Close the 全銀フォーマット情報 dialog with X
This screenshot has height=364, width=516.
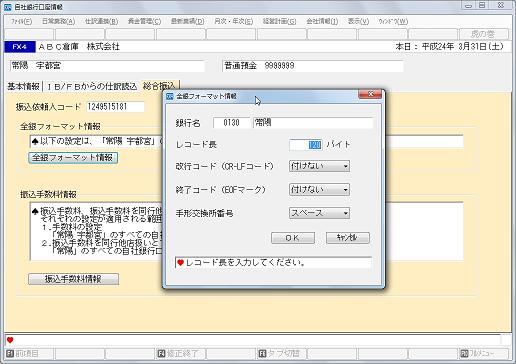pos(370,94)
